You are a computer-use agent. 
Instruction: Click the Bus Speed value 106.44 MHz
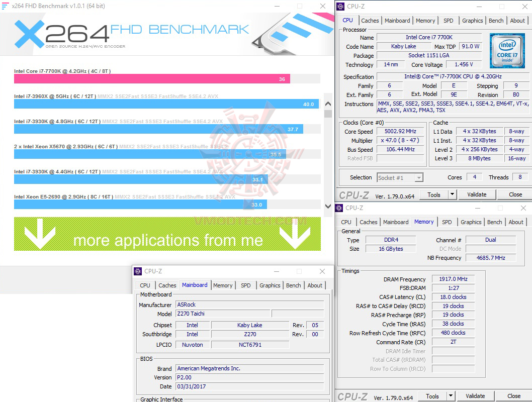(400, 149)
